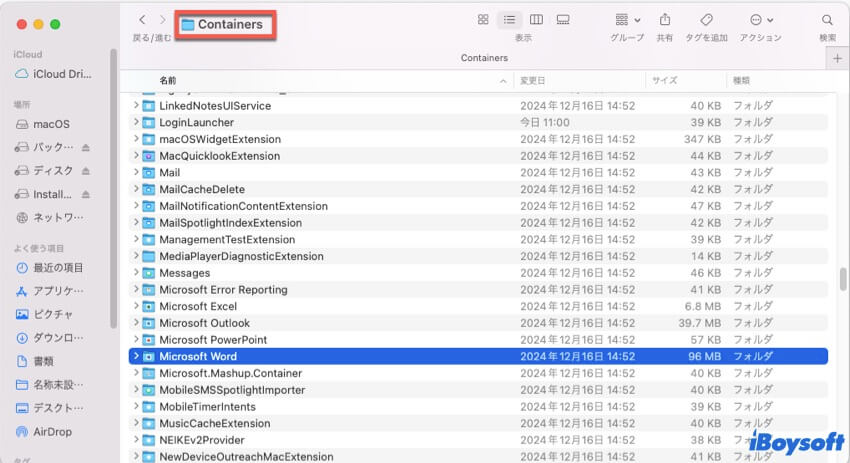Expand the LoginLauncher folder
This screenshot has width=850, height=463.
[136, 122]
